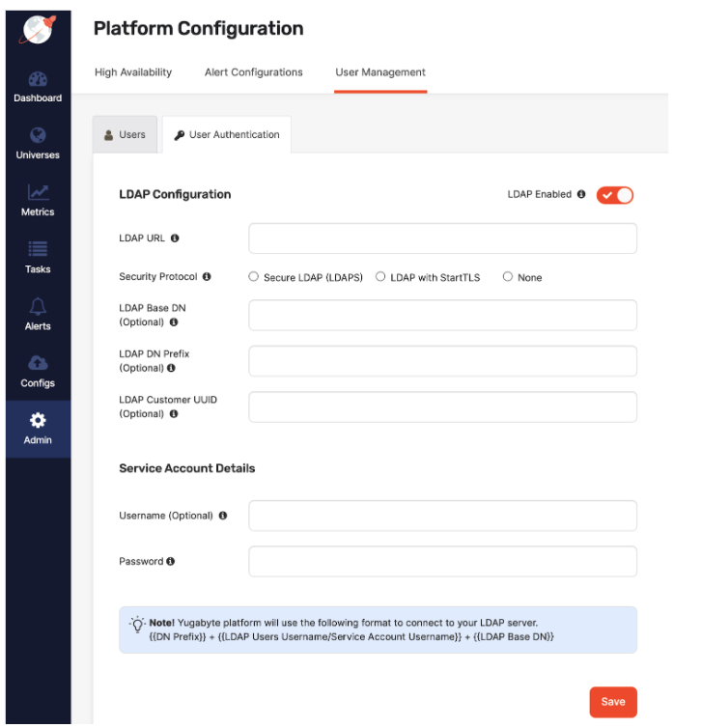
Task: Open Metrics chart icon in sidebar
Action: pyautogui.click(x=38, y=193)
